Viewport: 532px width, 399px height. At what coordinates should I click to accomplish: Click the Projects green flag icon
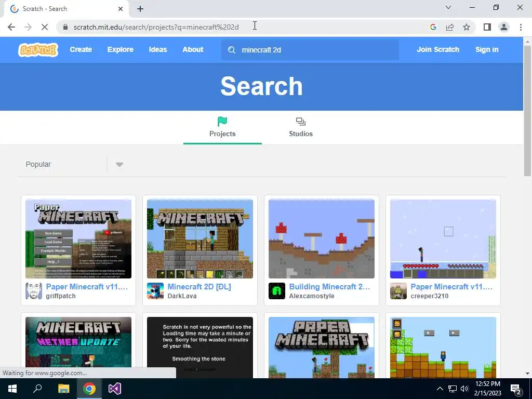point(222,122)
